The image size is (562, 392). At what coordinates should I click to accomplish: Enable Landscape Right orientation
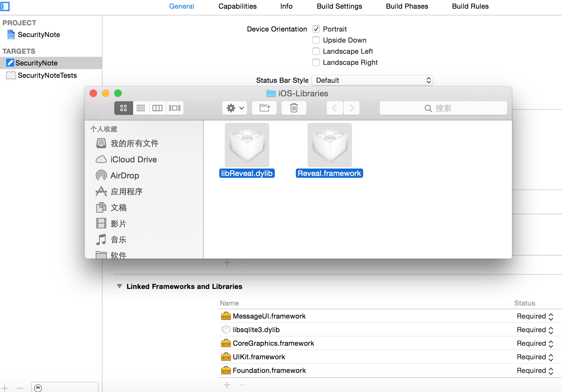316,62
